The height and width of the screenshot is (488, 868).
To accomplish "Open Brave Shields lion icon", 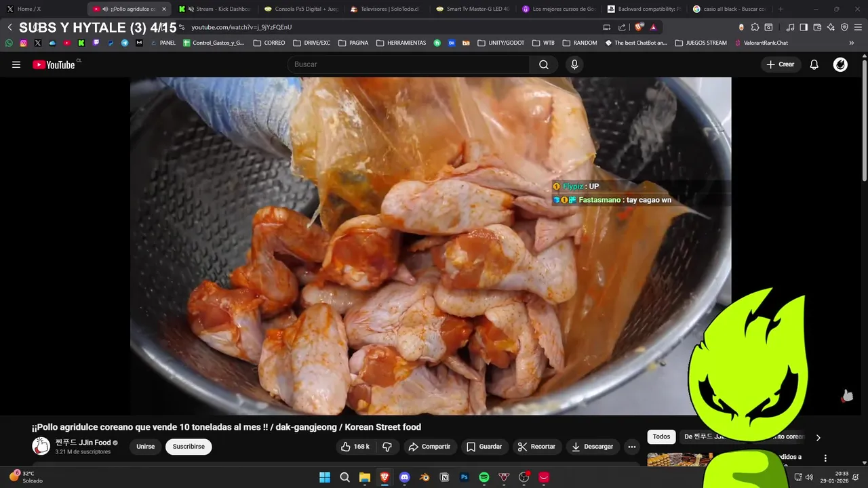I will (x=639, y=27).
